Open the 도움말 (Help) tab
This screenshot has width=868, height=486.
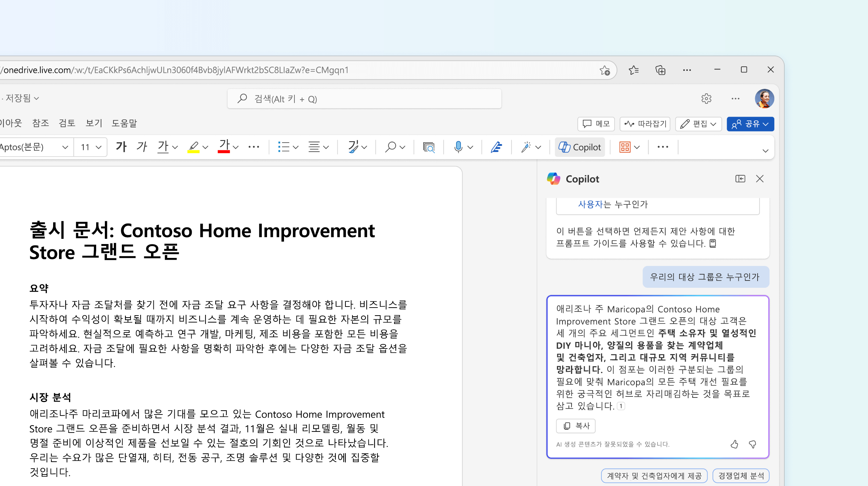coord(124,123)
